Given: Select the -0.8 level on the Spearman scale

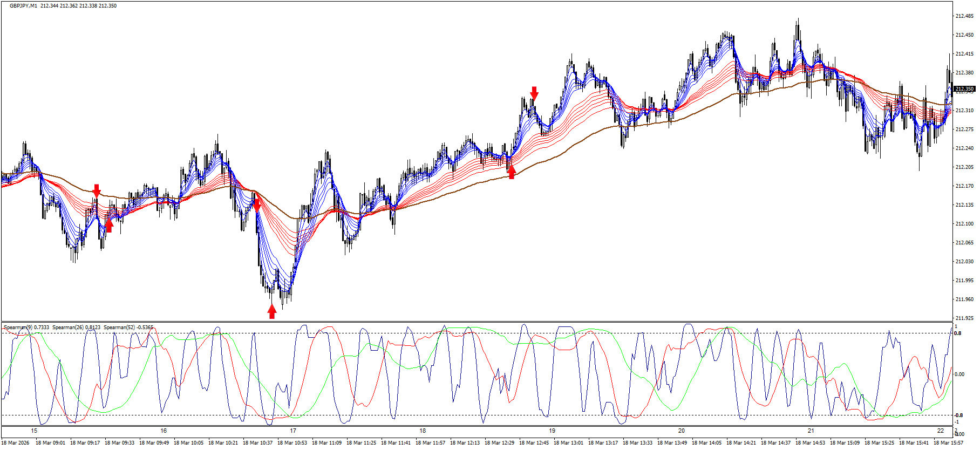Looking at the screenshot, I should (x=958, y=415).
